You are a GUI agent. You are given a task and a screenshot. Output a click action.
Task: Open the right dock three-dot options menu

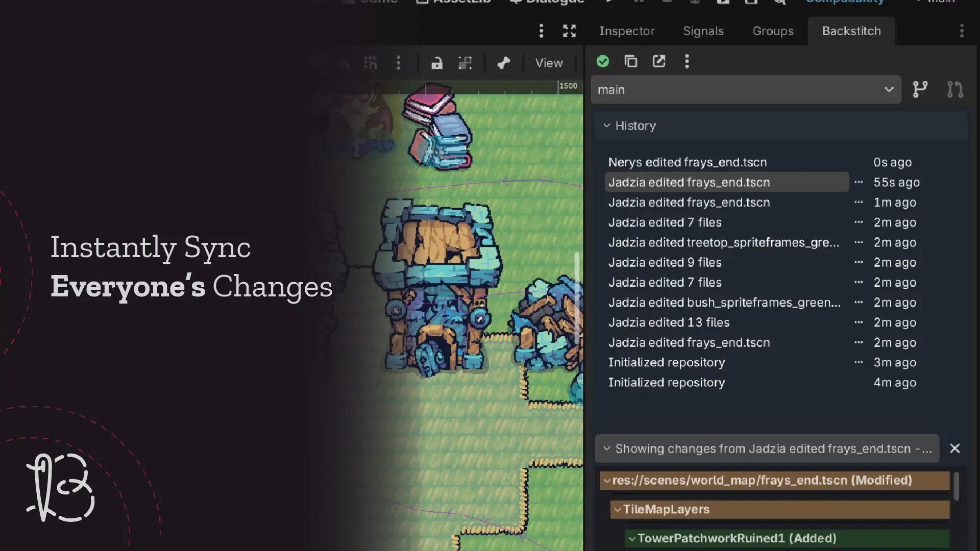coord(962,31)
